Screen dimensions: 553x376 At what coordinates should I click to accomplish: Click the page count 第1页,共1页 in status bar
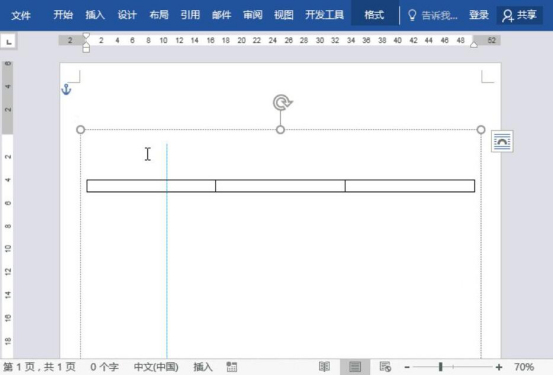point(40,367)
